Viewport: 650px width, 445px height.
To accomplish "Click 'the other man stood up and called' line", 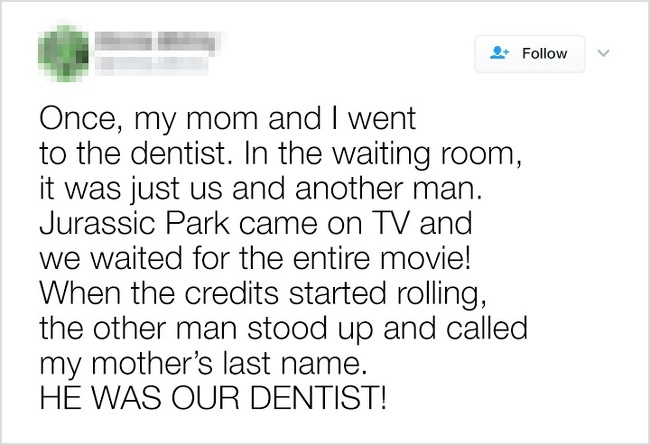I will [x=284, y=328].
